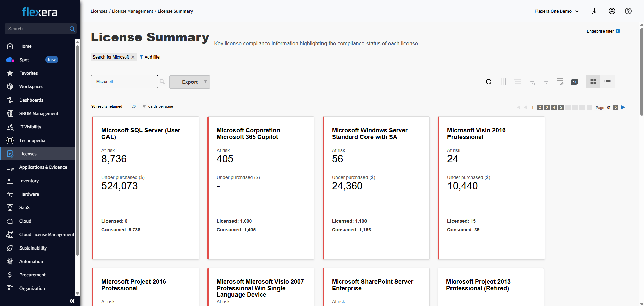
Task: Click the Technopedia icon
Action: (10, 140)
